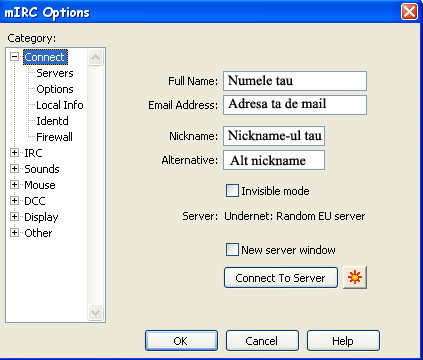Close the mIRC Options dialog
The image size is (423, 360).
(409, 12)
